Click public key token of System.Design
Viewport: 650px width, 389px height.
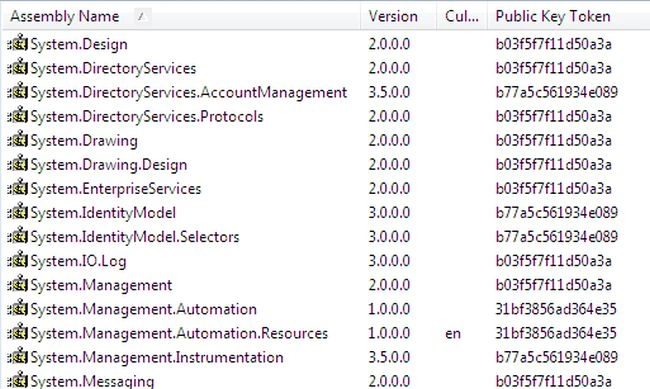[x=554, y=44]
